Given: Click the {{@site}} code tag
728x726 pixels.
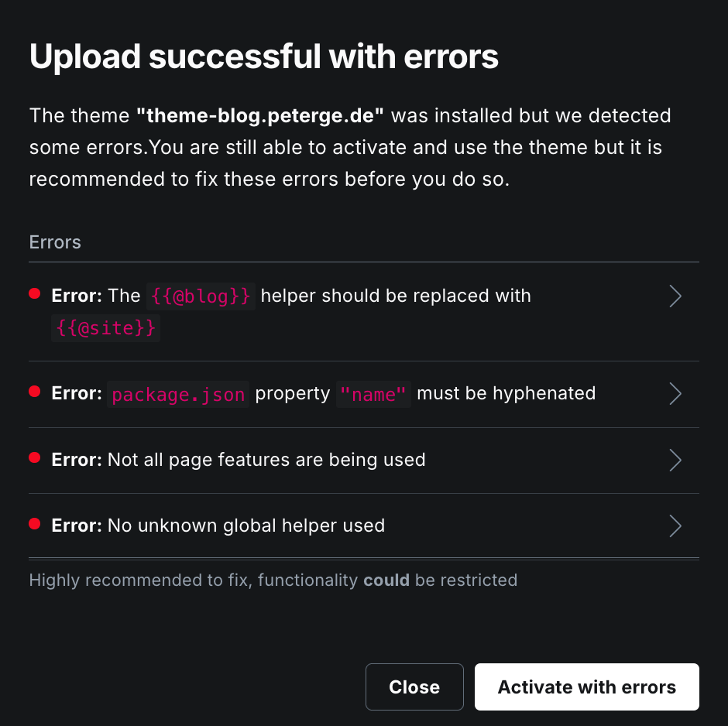Looking at the screenshot, I should pyautogui.click(x=106, y=328).
